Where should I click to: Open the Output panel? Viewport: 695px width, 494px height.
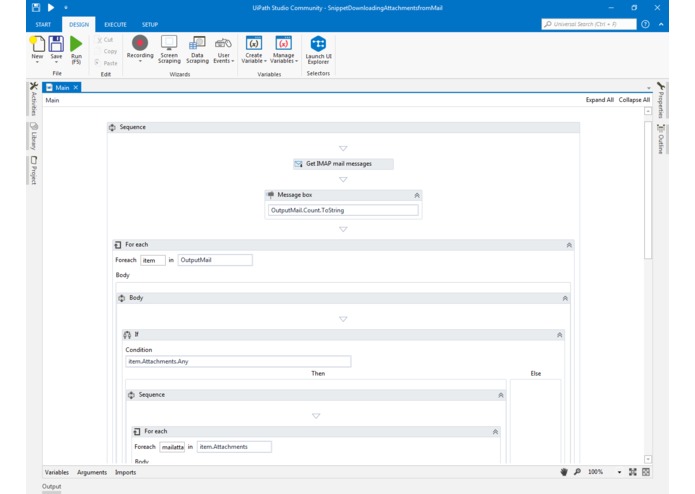click(51, 486)
